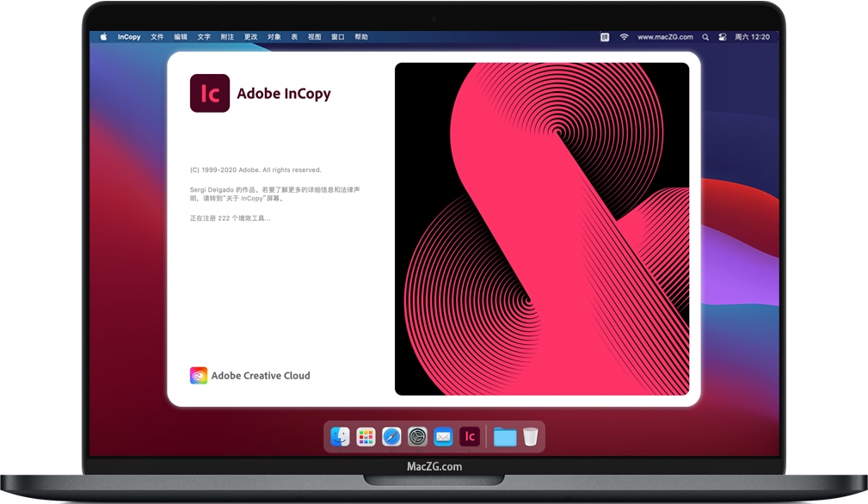Click the clock showing 周六 12:20
This screenshot has height=504, width=868.
[754, 37]
